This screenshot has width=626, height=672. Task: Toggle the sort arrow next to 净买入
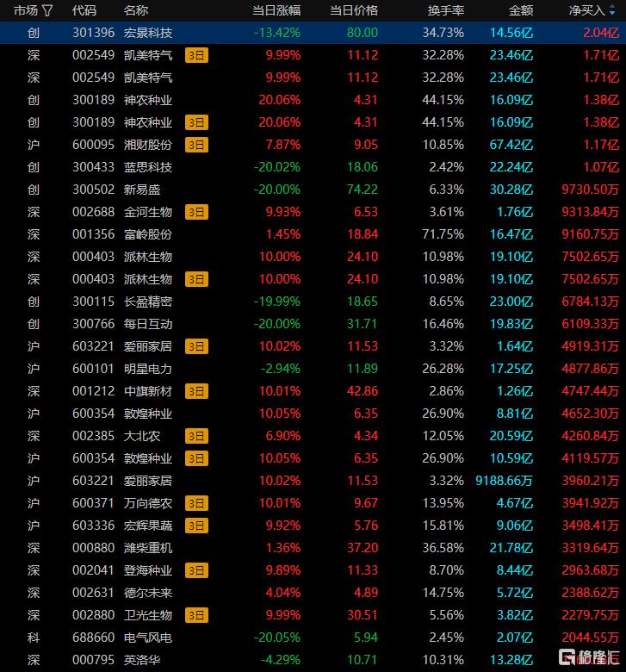pyautogui.click(x=612, y=10)
